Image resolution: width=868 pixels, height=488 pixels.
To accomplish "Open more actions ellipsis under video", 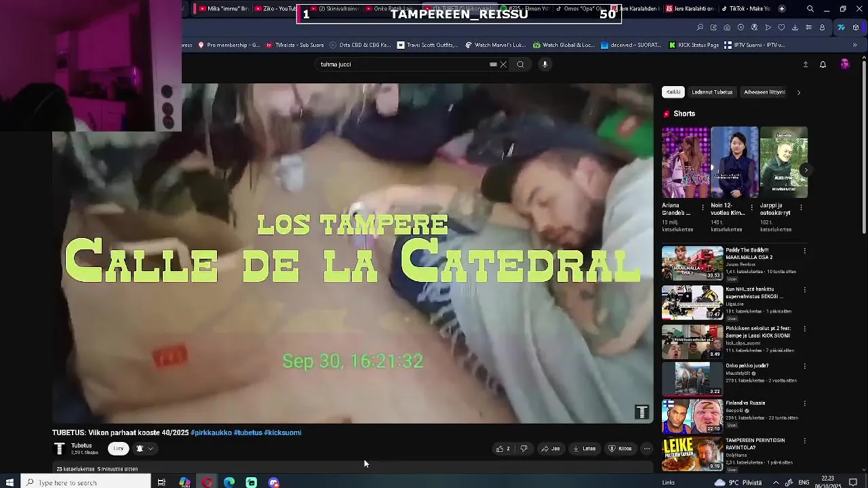I will click(x=646, y=449).
